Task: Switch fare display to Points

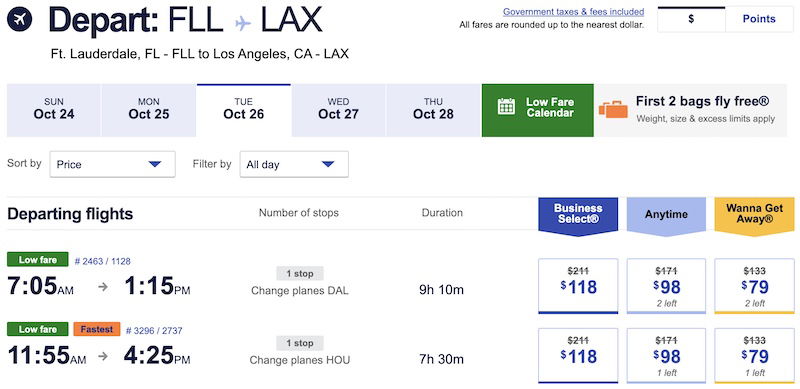Action: 759,19
